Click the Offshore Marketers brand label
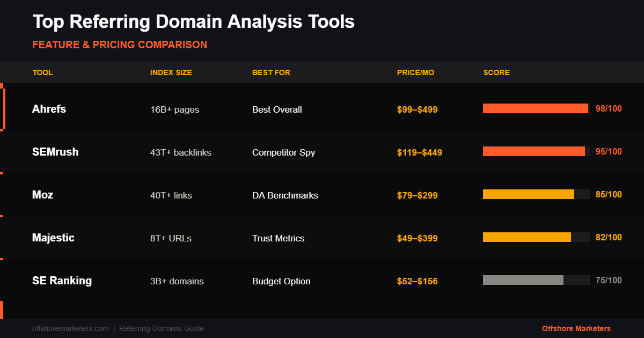Image resolution: width=644 pixels, height=338 pixels. pos(576,328)
